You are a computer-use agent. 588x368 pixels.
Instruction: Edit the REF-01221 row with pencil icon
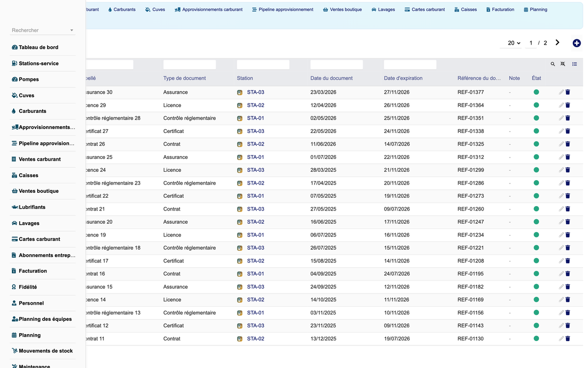[561, 248]
